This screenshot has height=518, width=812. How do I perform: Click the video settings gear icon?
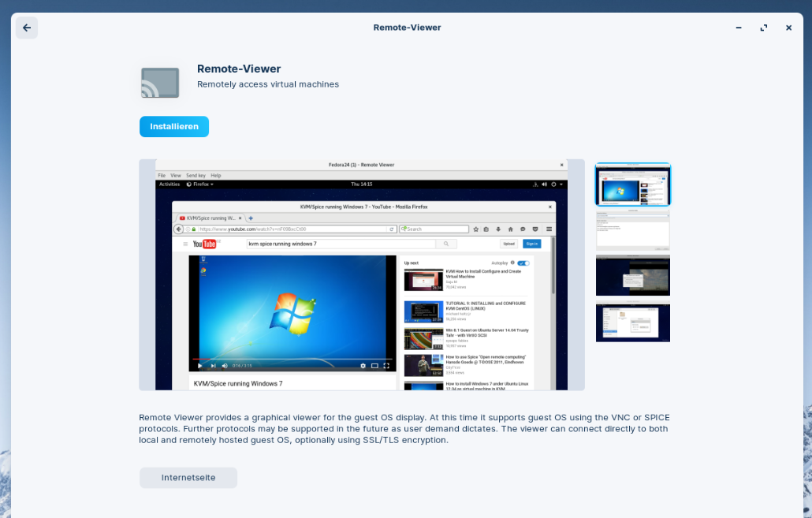pos(363,366)
